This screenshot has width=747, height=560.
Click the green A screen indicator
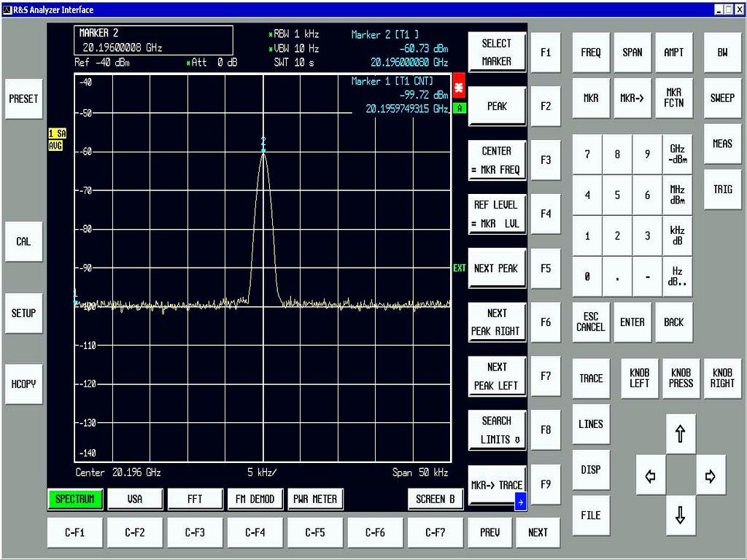[459, 109]
